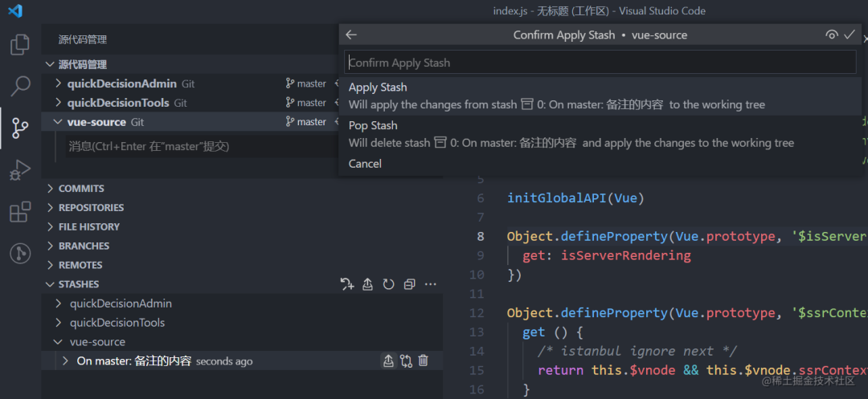Image resolution: width=868 pixels, height=399 pixels.
Task: Select Cancel in the quick pick
Action: click(x=600, y=164)
